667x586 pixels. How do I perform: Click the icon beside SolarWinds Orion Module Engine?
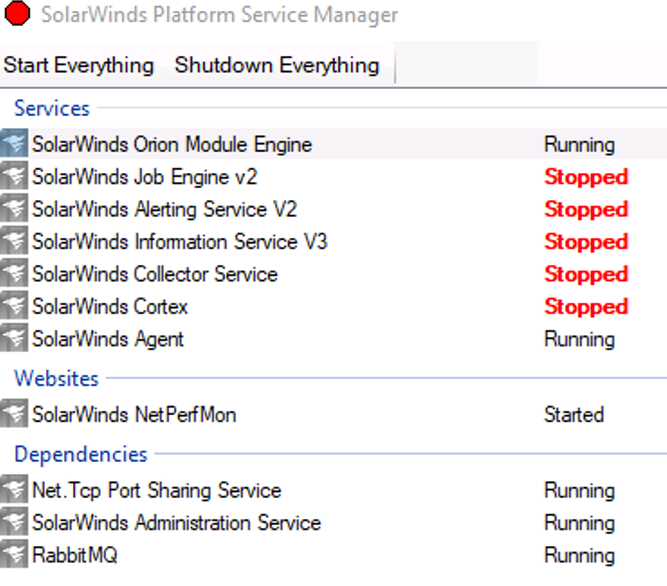(14, 144)
